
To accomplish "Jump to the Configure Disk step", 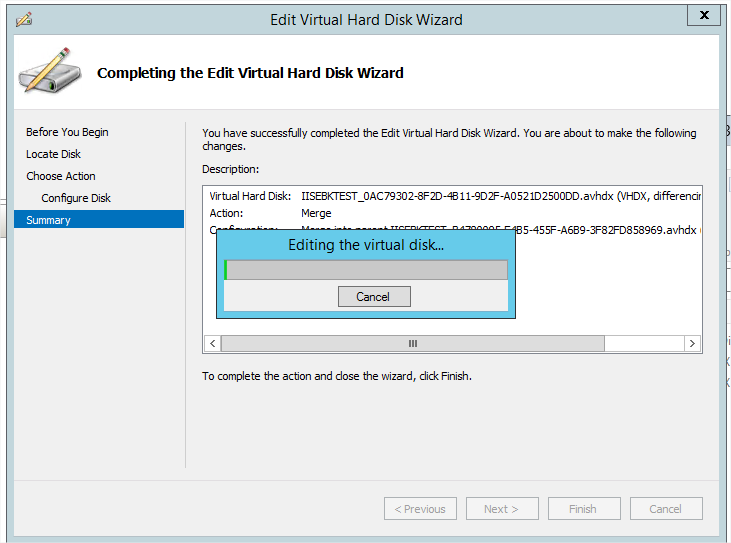I will (x=76, y=198).
